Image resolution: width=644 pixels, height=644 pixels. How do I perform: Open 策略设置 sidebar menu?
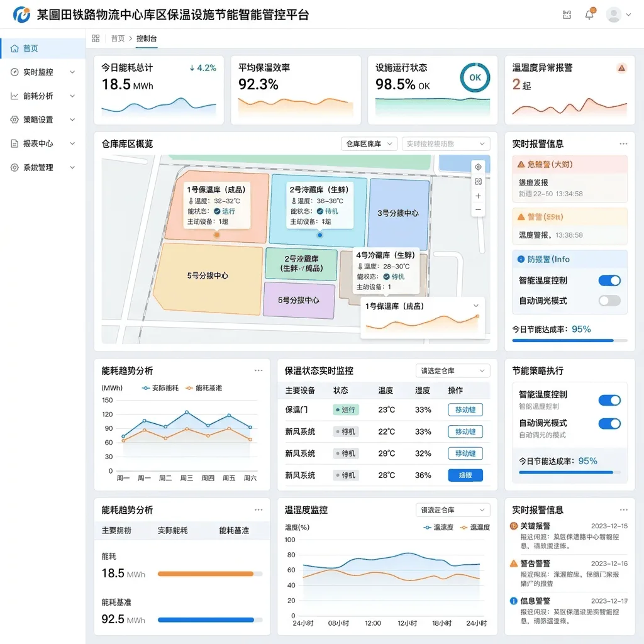tap(43, 120)
